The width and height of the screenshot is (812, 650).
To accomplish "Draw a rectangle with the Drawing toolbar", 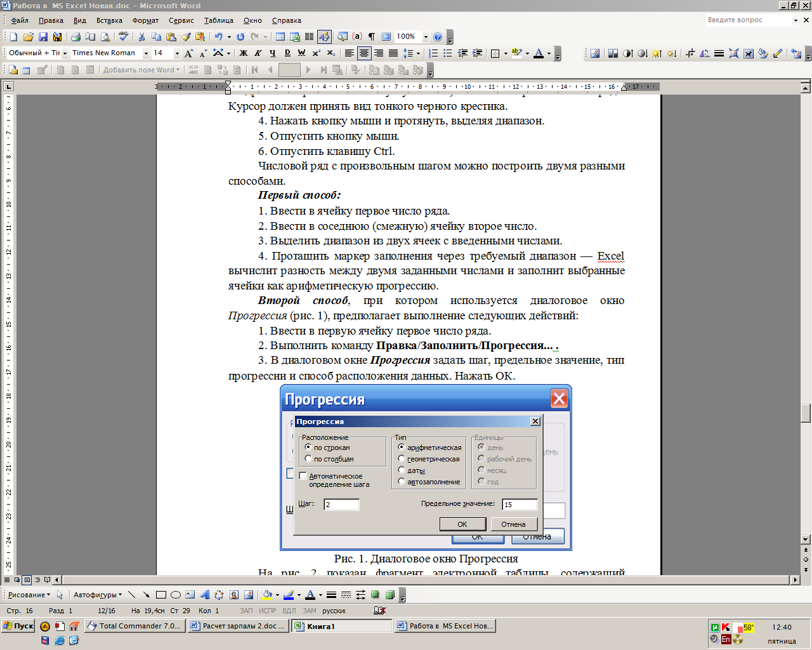I will 161,595.
